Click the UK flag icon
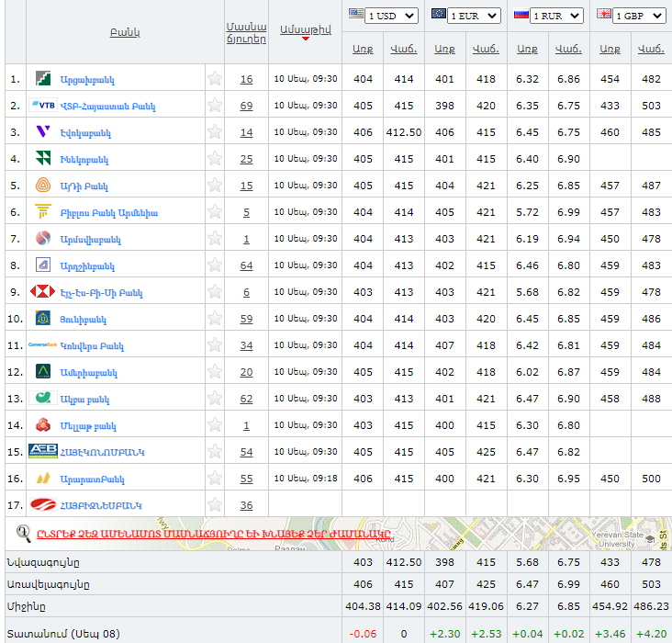 [604, 14]
